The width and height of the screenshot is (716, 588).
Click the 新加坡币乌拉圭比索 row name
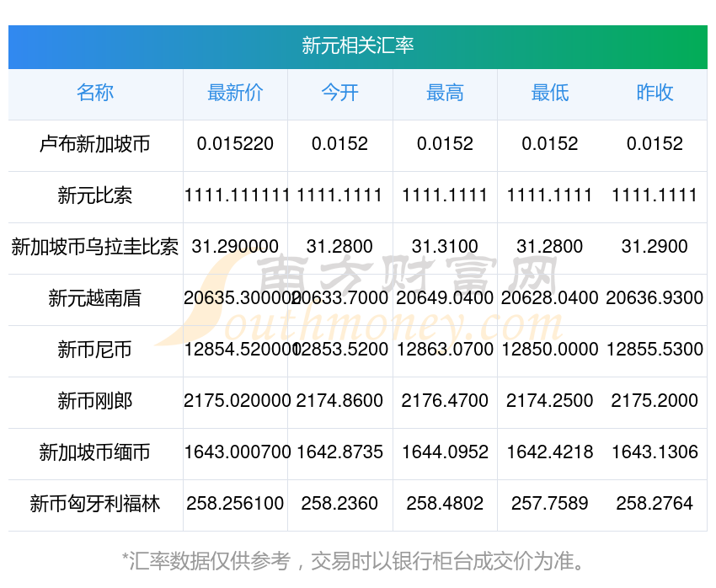tap(95, 247)
